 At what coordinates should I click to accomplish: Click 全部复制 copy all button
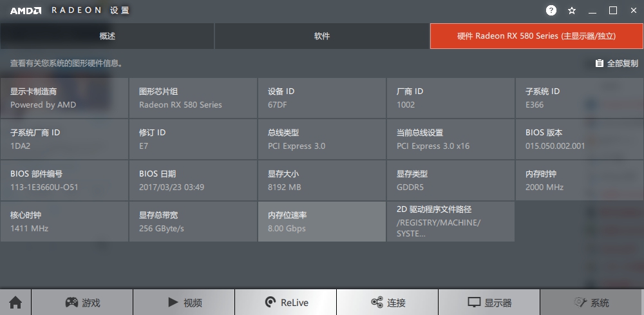point(616,63)
